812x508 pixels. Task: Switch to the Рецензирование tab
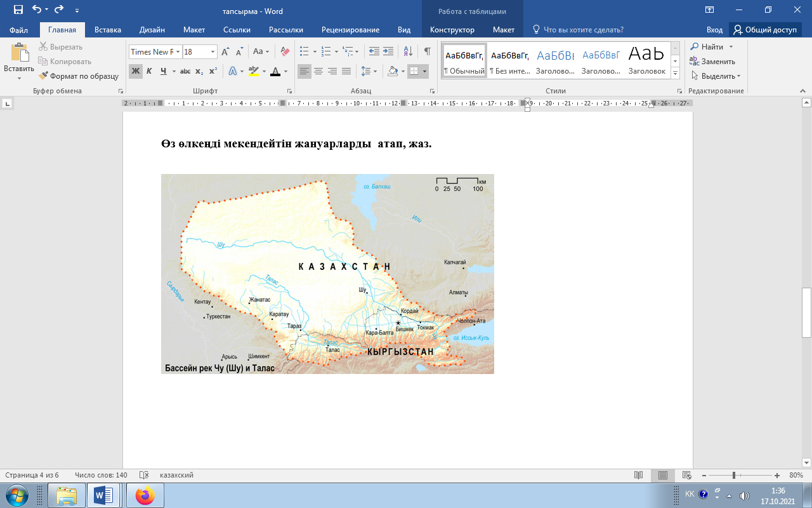click(x=350, y=30)
